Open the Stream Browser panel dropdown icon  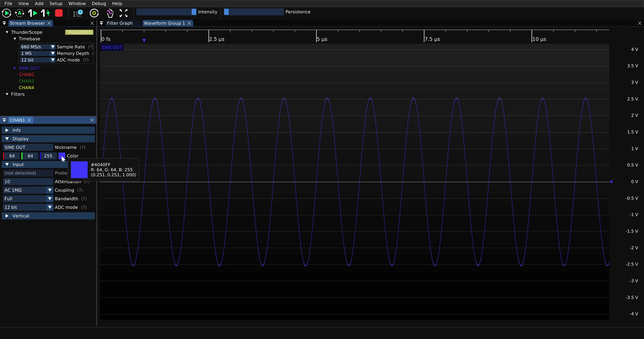[x=4, y=23]
